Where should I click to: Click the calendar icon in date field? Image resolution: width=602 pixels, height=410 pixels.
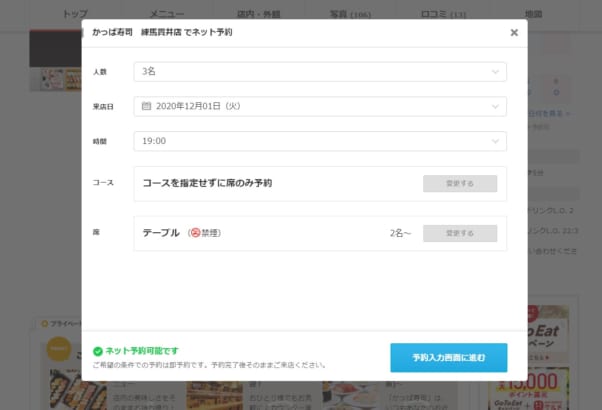pos(147,106)
